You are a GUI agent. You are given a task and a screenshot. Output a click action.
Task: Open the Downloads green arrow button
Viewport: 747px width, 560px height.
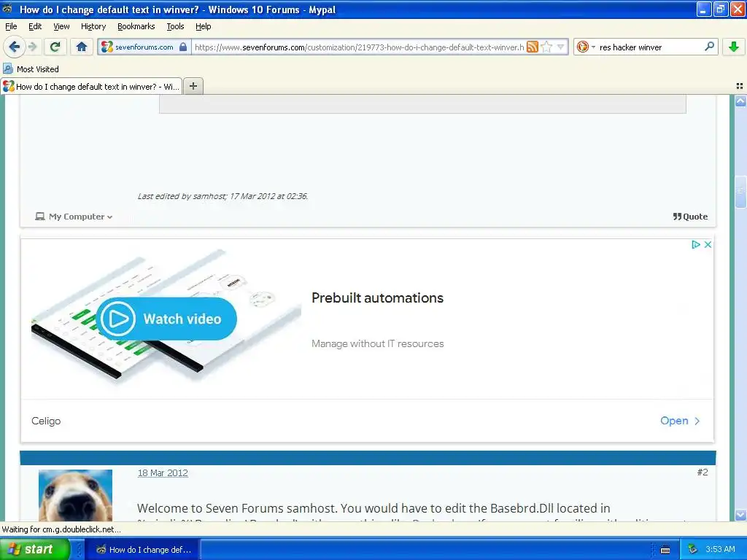(x=734, y=47)
